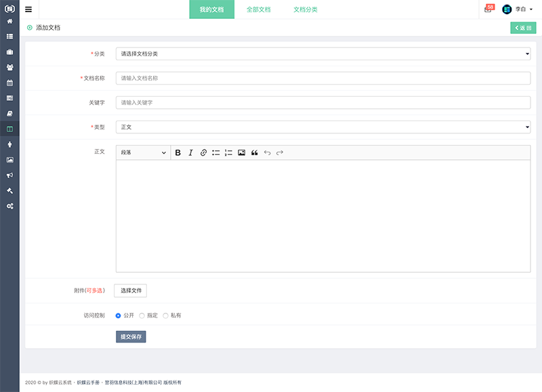
Task: Insert a blockquote in the editor
Action: 255,152
